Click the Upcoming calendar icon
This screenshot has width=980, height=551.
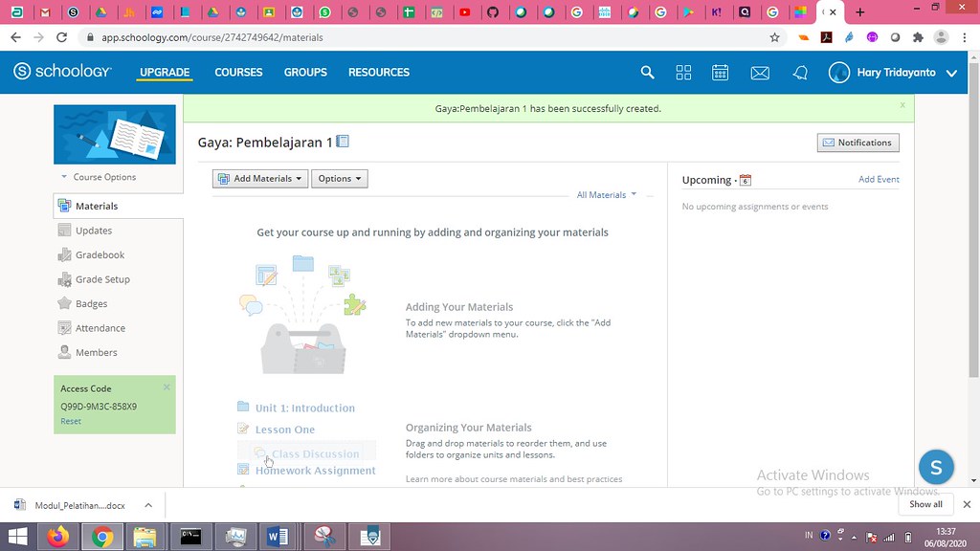[x=745, y=180]
